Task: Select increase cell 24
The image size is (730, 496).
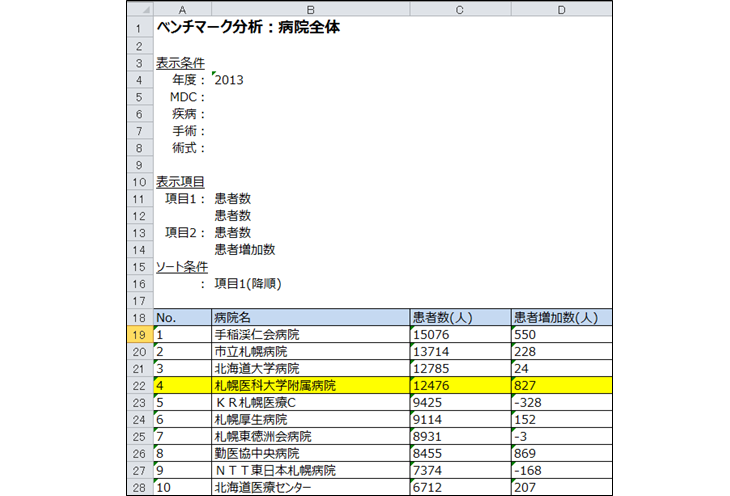Action: click(x=561, y=369)
